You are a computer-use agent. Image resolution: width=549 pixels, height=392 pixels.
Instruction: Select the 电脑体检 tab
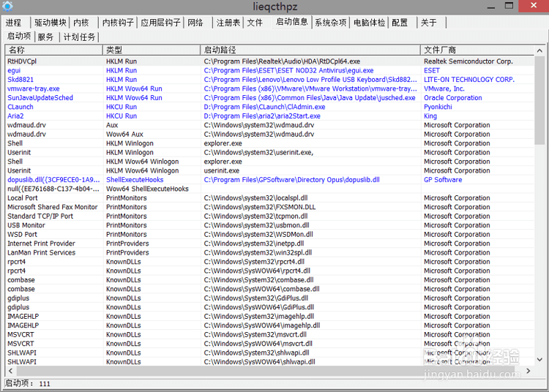coord(369,23)
